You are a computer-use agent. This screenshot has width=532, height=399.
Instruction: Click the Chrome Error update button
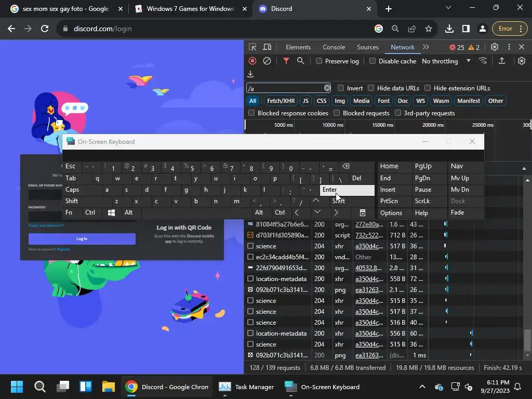(x=509, y=29)
